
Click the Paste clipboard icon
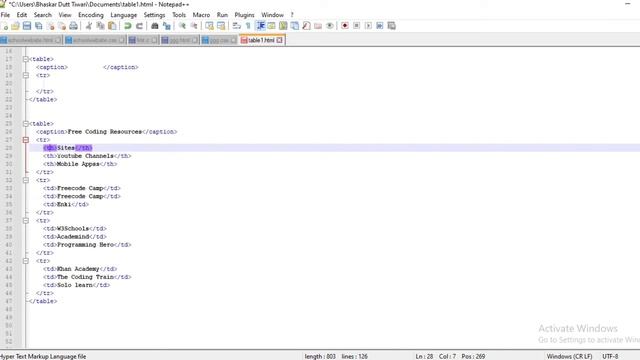pyautogui.click(x=112, y=26)
